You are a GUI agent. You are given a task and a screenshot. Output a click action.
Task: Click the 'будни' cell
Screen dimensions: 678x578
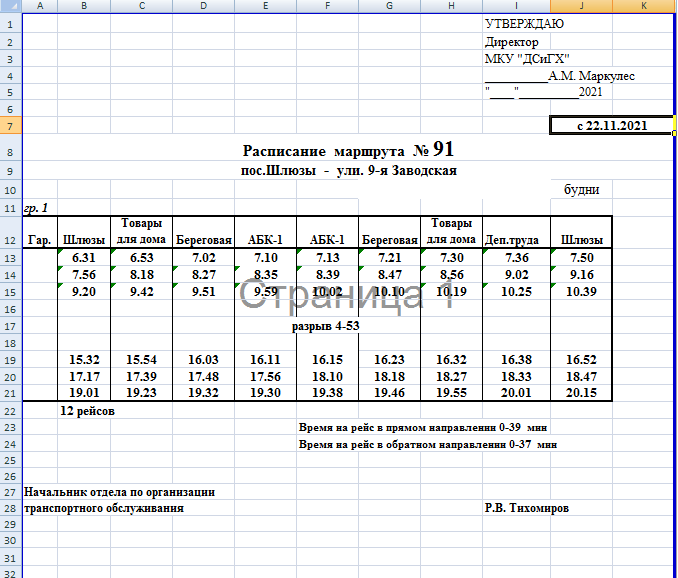point(581,189)
